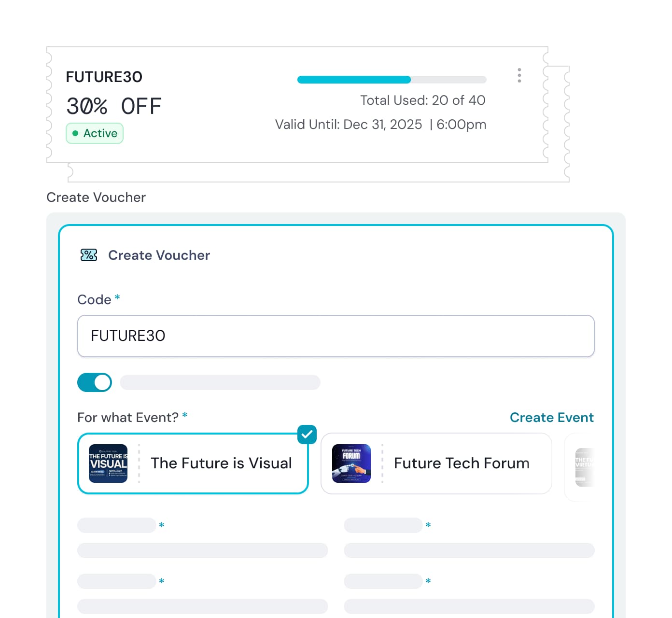The height and width of the screenshot is (618, 672).
Task: Open the Create Event link
Action: pyautogui.click(x=552, y=417)
